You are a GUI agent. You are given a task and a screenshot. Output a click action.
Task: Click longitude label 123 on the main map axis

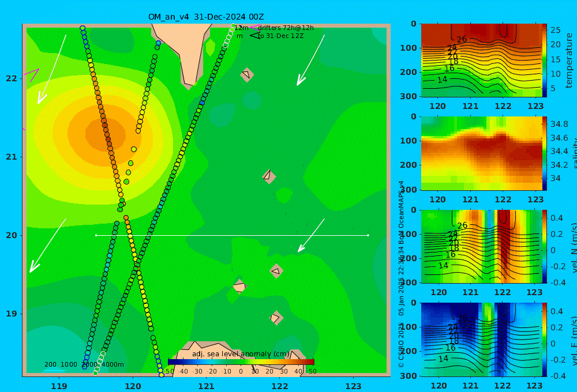(x=354, y=386)
